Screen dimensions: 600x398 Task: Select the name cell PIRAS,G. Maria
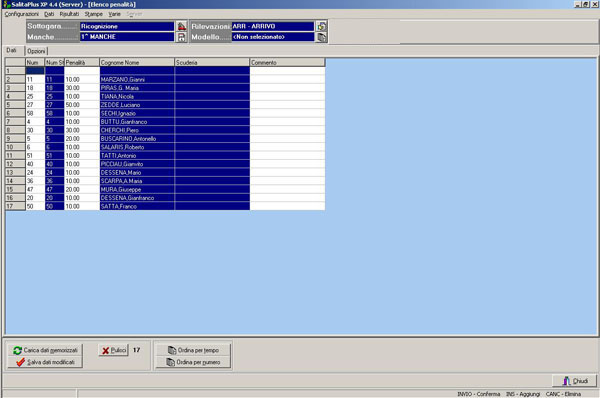coord(137,88)
